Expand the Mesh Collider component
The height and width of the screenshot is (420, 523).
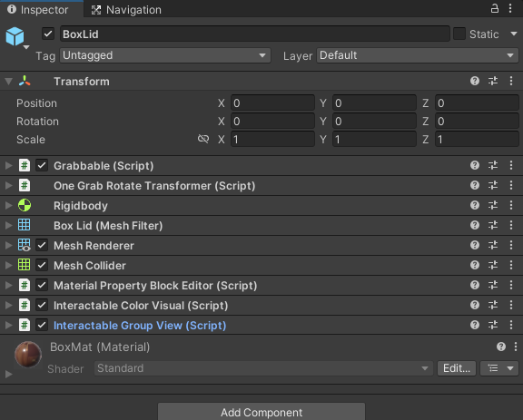[x=9, y=265]
